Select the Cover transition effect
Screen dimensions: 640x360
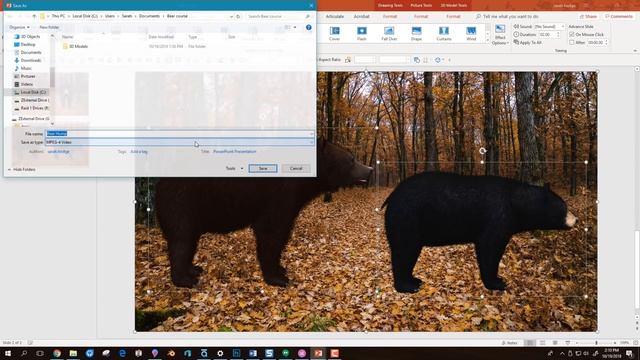334,33
